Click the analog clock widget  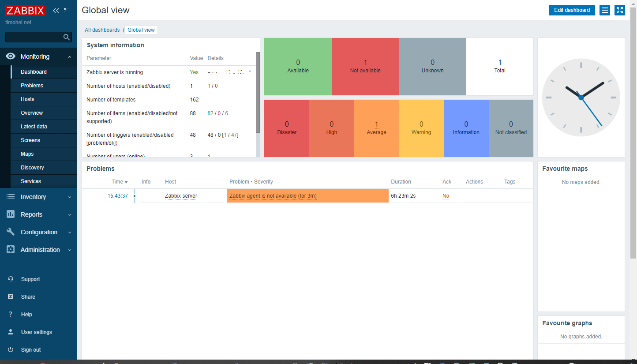(581, 97)
